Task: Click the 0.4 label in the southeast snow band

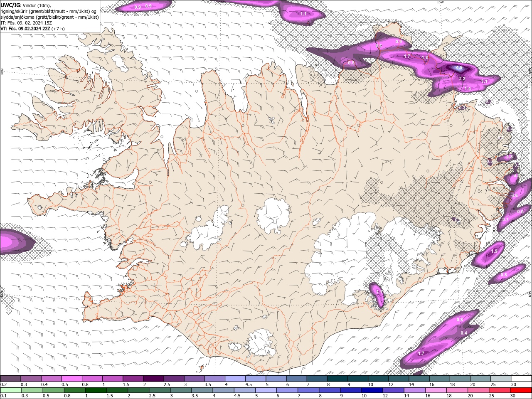Action: coord(464,333)
